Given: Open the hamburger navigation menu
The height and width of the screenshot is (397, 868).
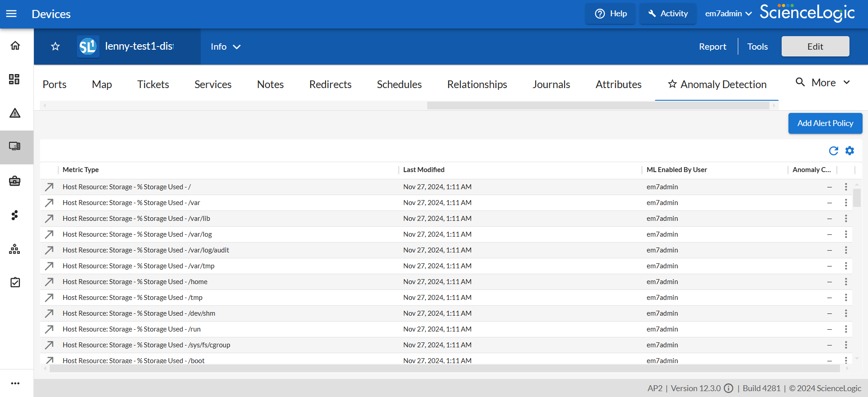Looking at the screenshot, I should click(x=11, y=14).
